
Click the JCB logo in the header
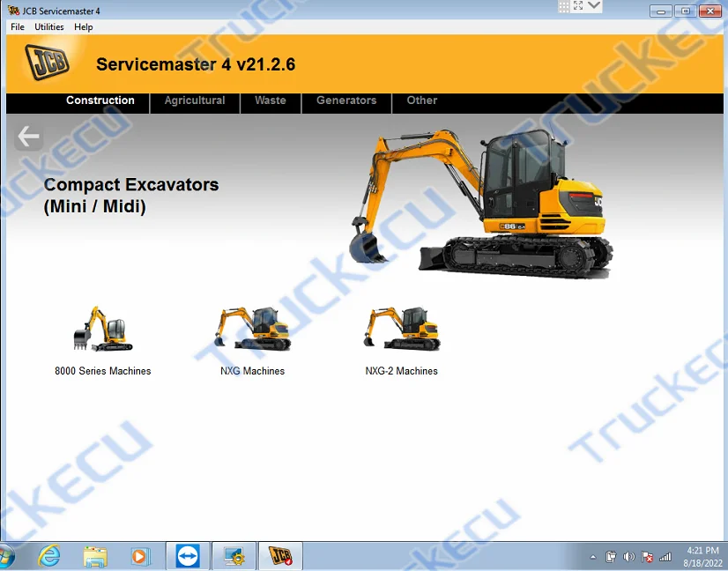pos(48,62)
